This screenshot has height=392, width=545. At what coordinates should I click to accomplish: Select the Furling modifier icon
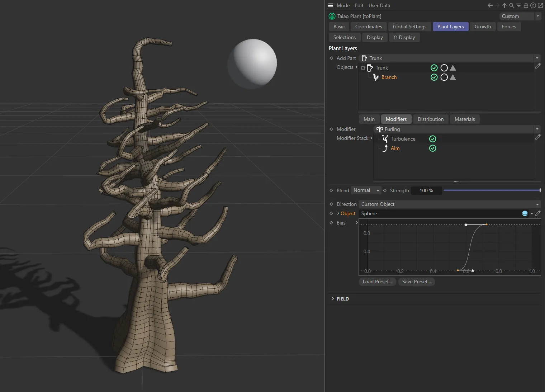380,129
